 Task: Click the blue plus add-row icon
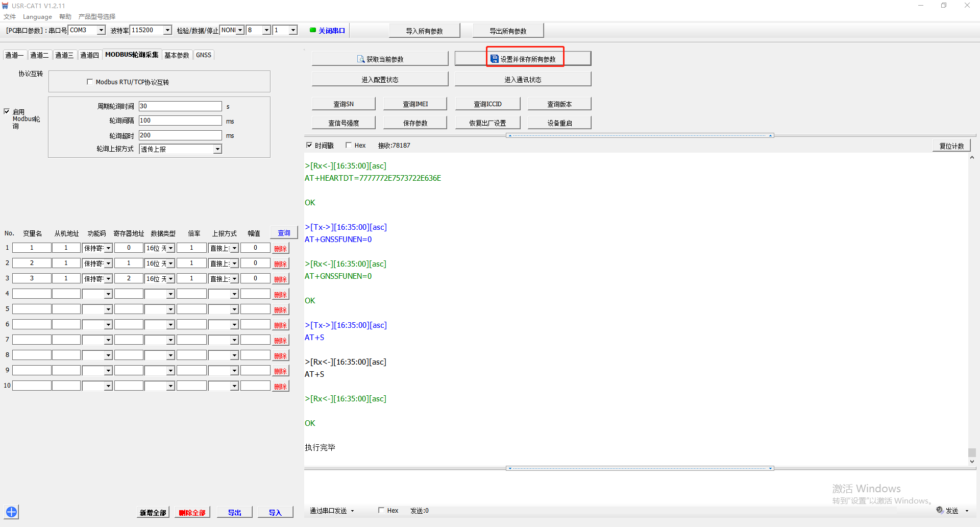coord(12,512)
